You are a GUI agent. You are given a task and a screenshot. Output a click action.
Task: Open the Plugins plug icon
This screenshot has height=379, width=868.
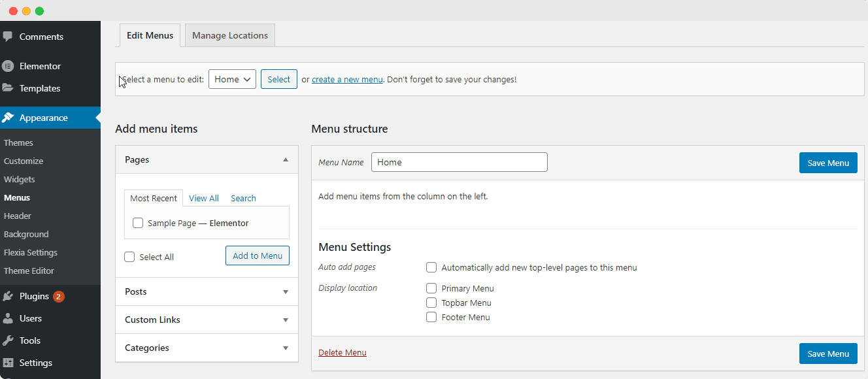(8, 296)
